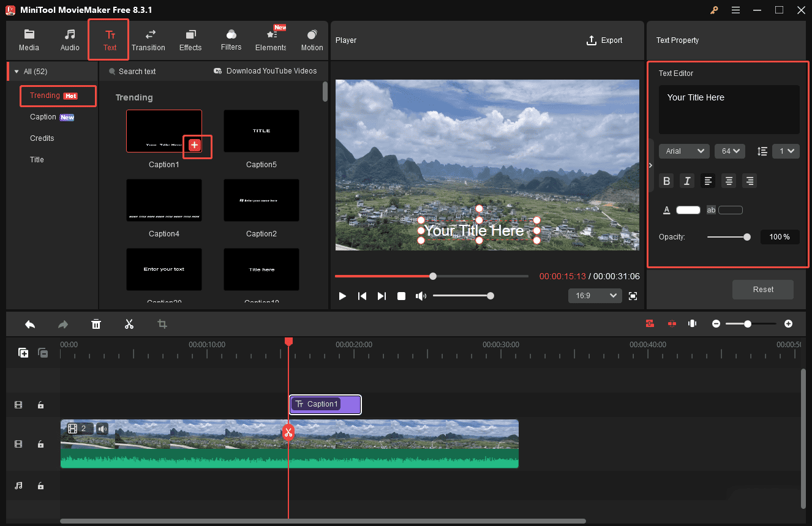This screenshot has height=526, width=812.
Task: Open the Elements panel
Action: pos(270,39)
